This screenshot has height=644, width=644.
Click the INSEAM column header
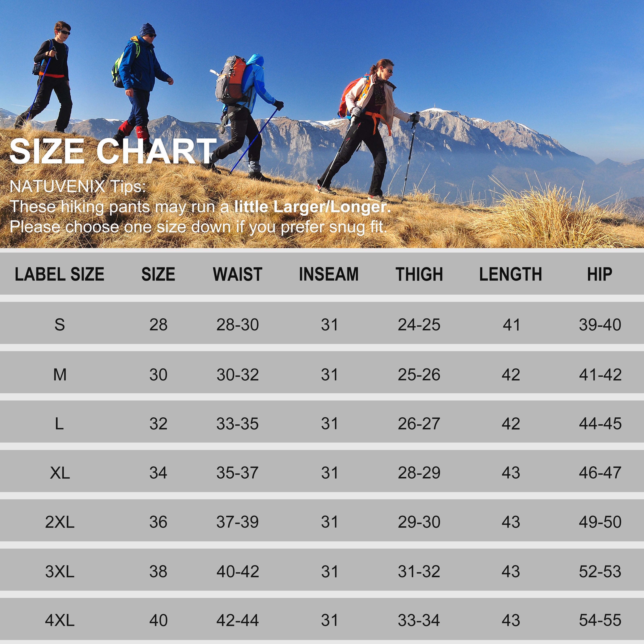[329, 274]
